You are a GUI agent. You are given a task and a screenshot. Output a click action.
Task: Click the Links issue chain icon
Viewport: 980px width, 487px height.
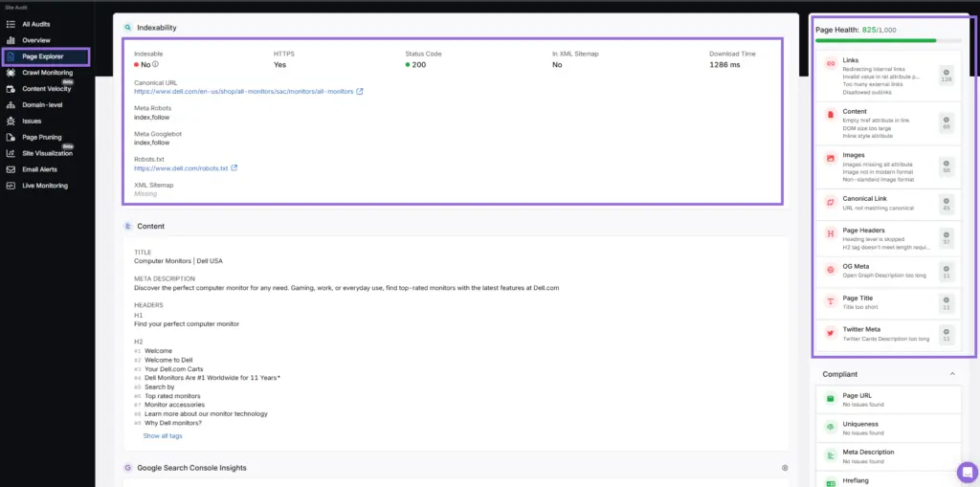(831, 64)
